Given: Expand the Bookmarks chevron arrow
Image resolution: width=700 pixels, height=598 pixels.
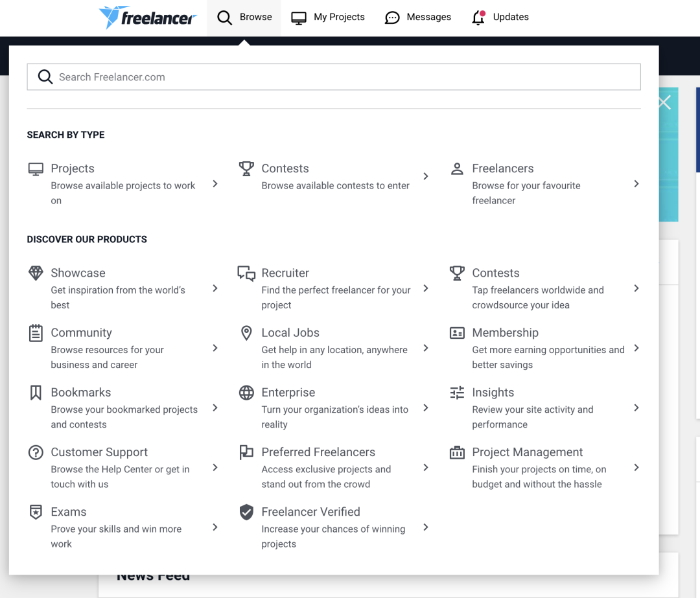Looking at the screenshot, I should pos(215,408).
